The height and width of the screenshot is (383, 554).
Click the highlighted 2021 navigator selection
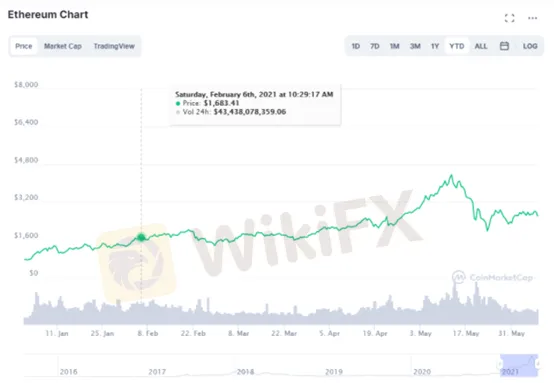click(x=519, y=365)
